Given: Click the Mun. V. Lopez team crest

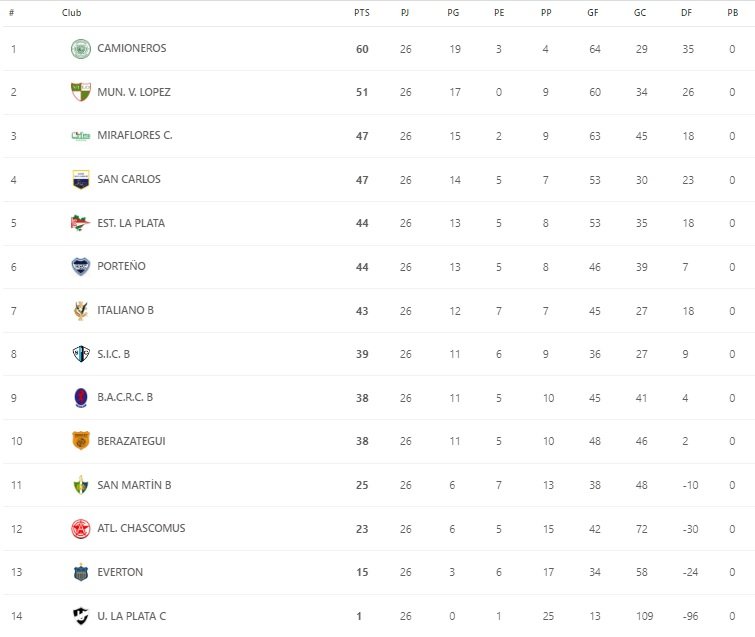Looking at the screenshot, I should [x=81, y=92].
